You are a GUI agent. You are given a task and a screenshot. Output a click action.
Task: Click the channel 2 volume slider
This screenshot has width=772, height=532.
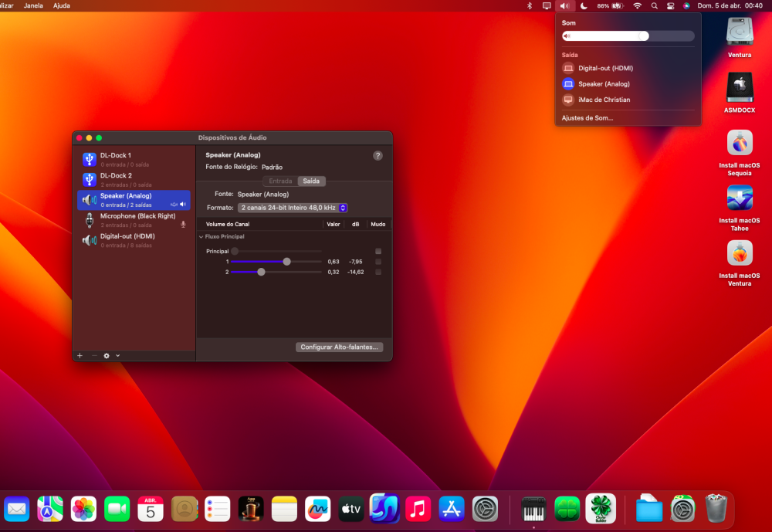click(x=276, y=272)
